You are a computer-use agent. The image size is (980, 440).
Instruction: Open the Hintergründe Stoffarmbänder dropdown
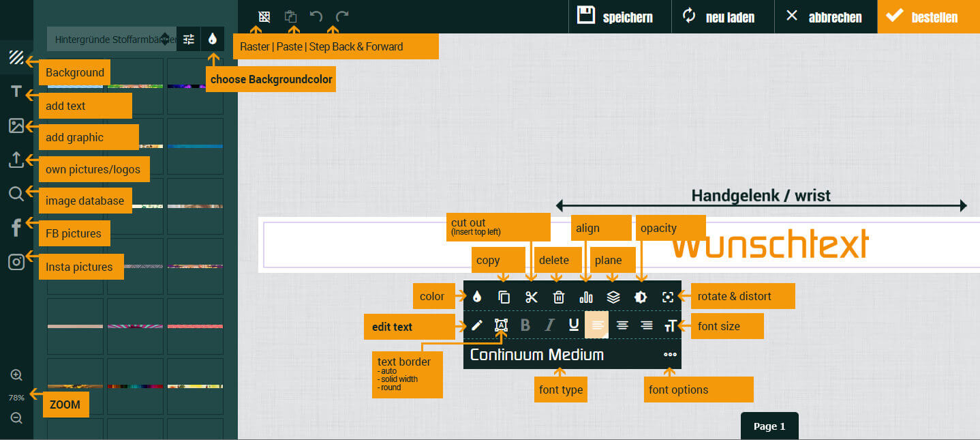(x=112, y=40)
